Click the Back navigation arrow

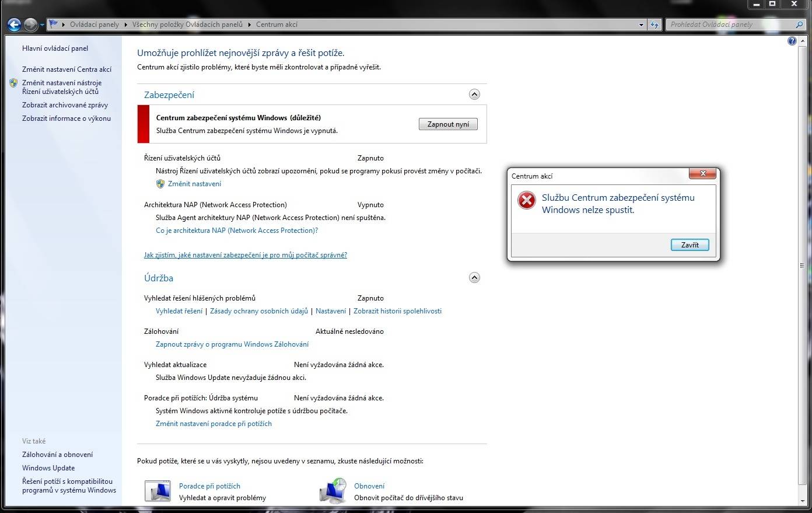pos(14,25)
